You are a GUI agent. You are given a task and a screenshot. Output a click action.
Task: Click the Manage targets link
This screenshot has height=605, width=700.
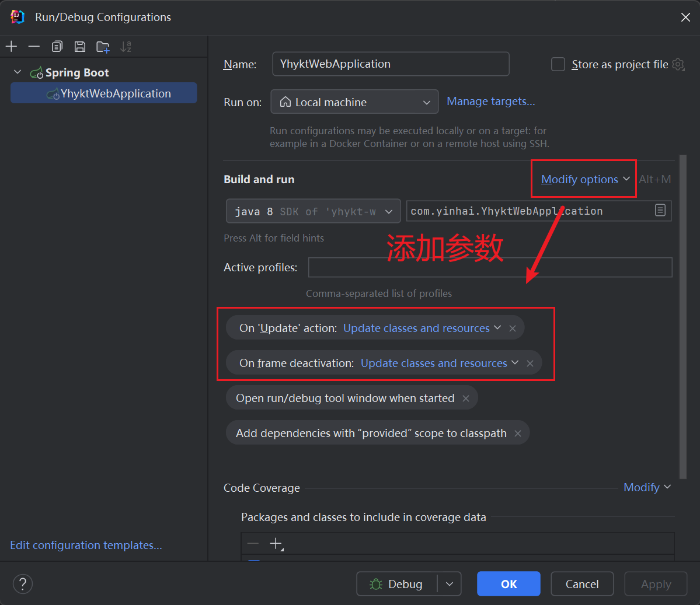(490, 102)
